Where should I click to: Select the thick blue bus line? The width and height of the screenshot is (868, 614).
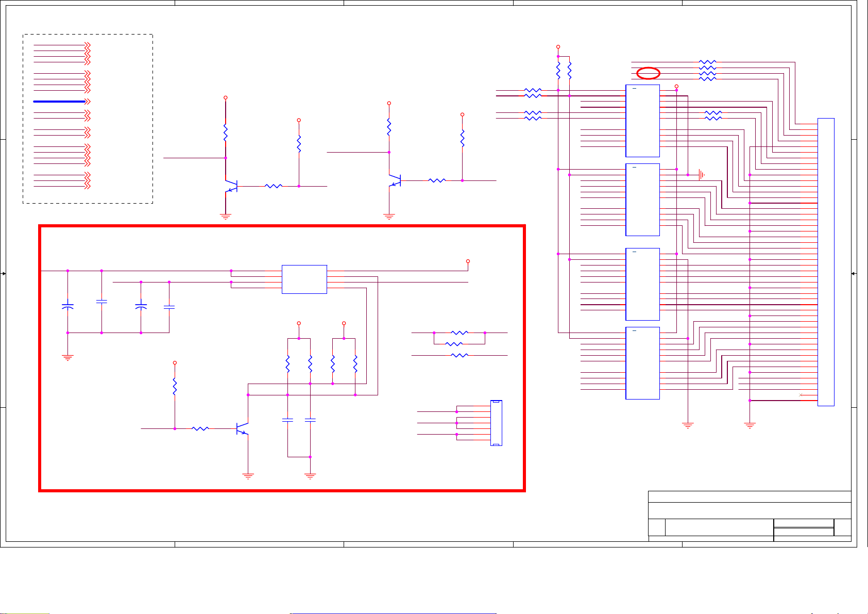pyautogui.click(x=59, y=102)
